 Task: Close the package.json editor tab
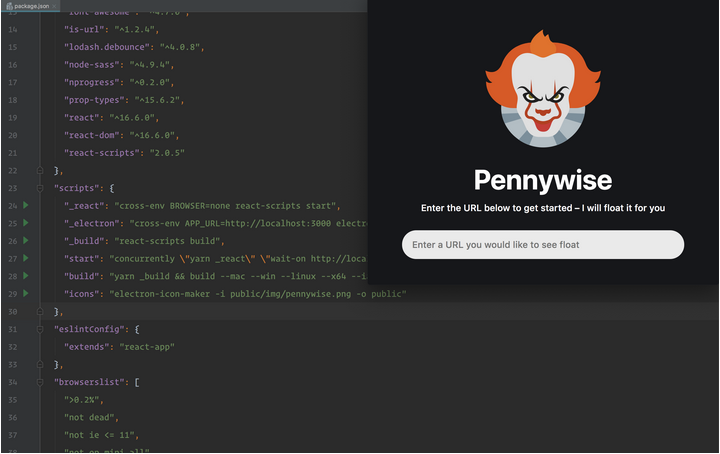point(54,6)
